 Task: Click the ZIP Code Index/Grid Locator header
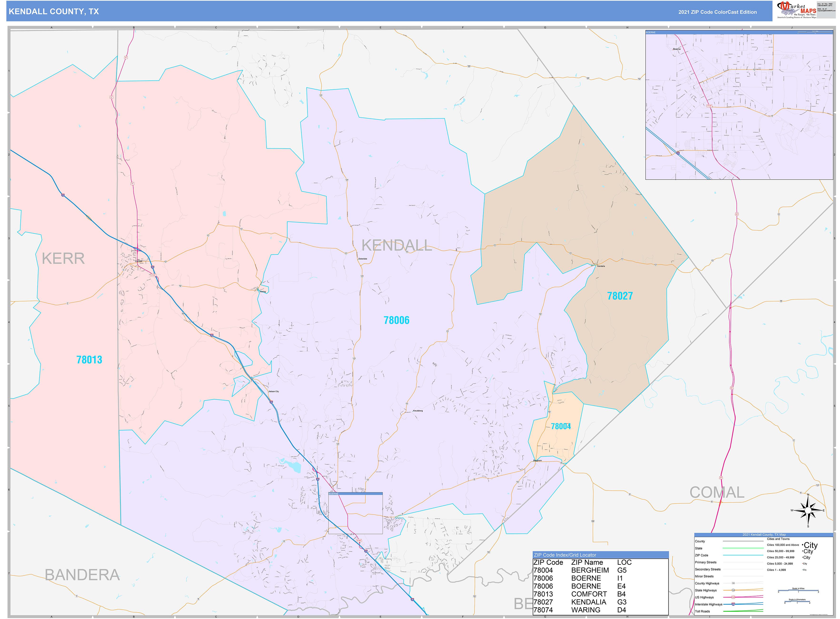pos(600,554)
